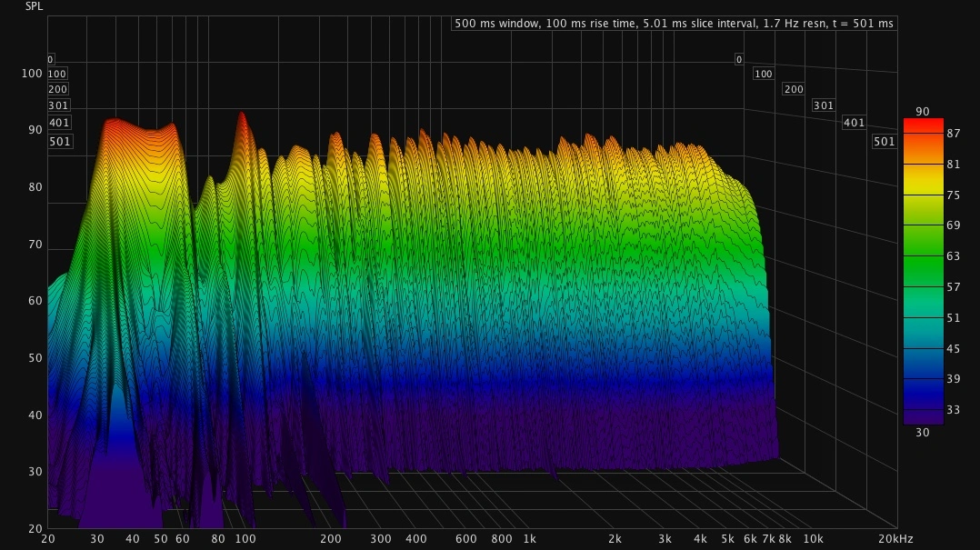Click the 87 label on color legend
Viewport: 980px width, 550px height.
tap(954, 133)
